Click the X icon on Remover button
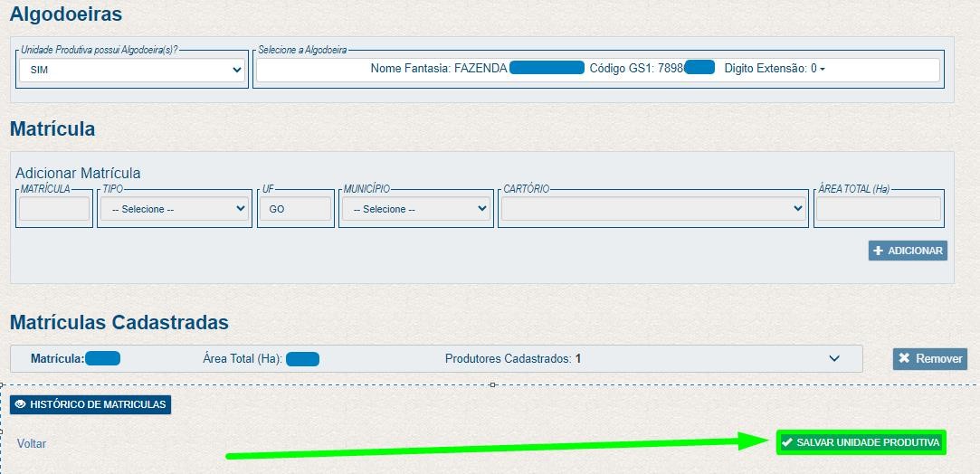 [x=904, y=359]
